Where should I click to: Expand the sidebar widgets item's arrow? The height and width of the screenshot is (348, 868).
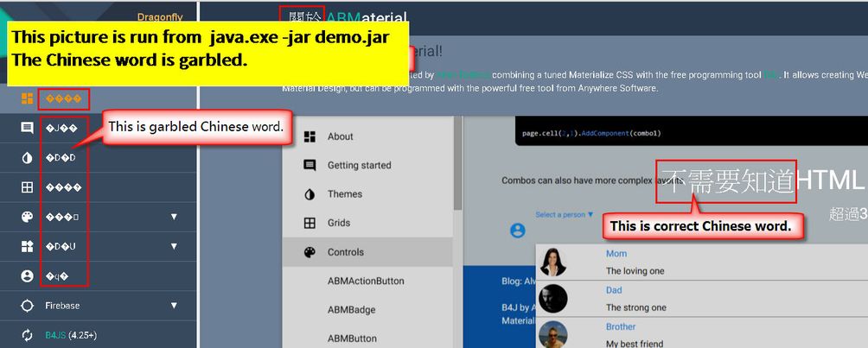(x=174, y=246)
